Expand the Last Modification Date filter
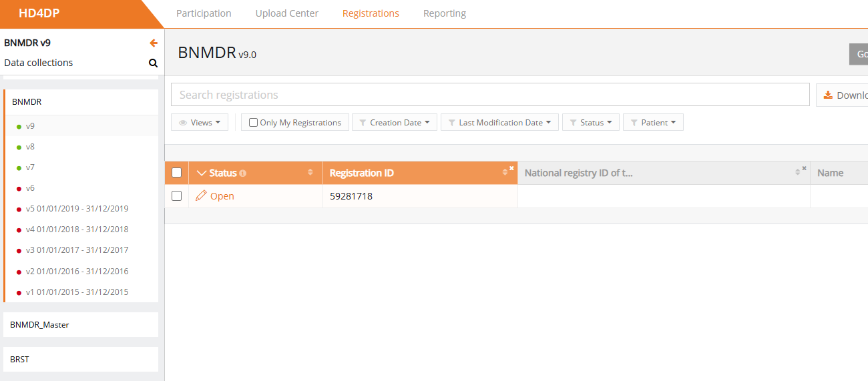Viewport: 868px width, 381px height. (x=499, y=123)
